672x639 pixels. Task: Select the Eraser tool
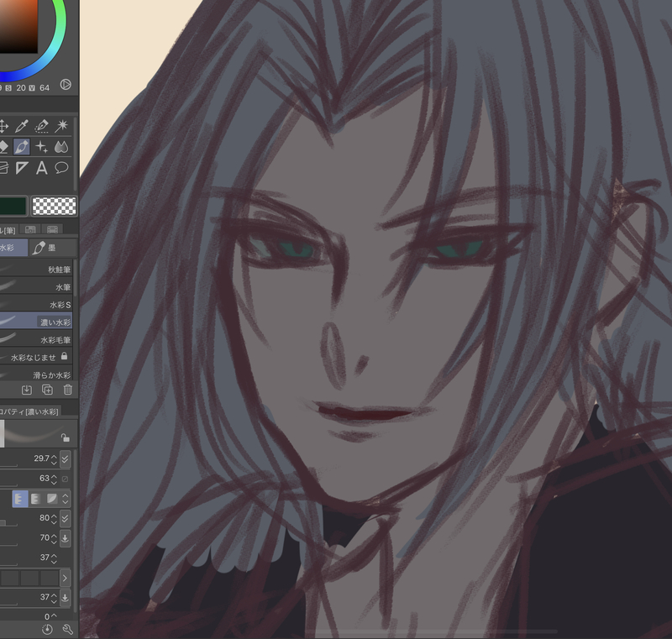3,147
